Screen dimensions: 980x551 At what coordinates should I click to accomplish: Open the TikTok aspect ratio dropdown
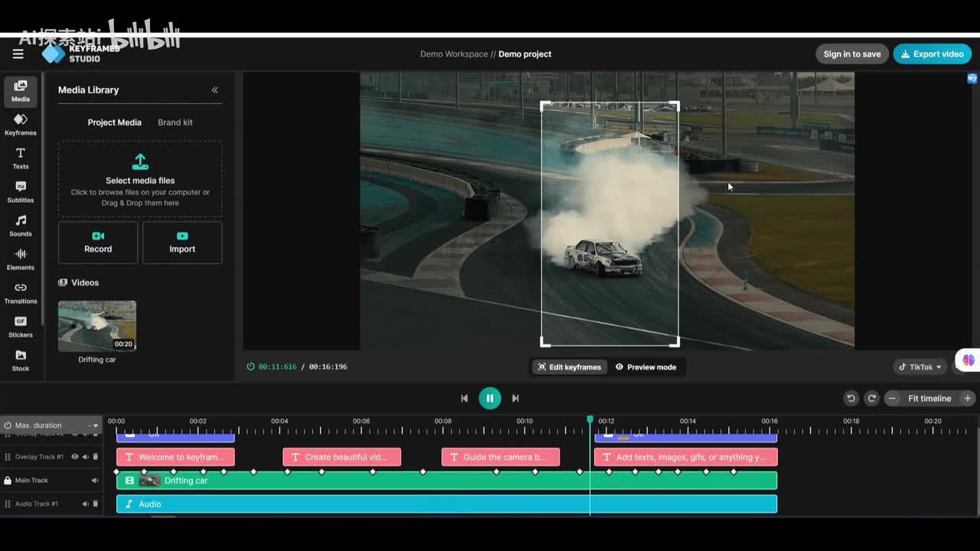[920, 367]
